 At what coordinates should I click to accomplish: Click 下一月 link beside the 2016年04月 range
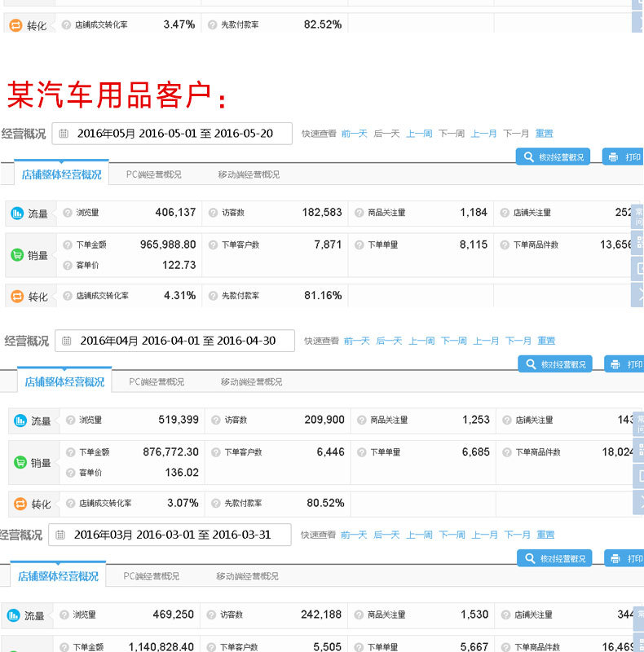[518, 341]
